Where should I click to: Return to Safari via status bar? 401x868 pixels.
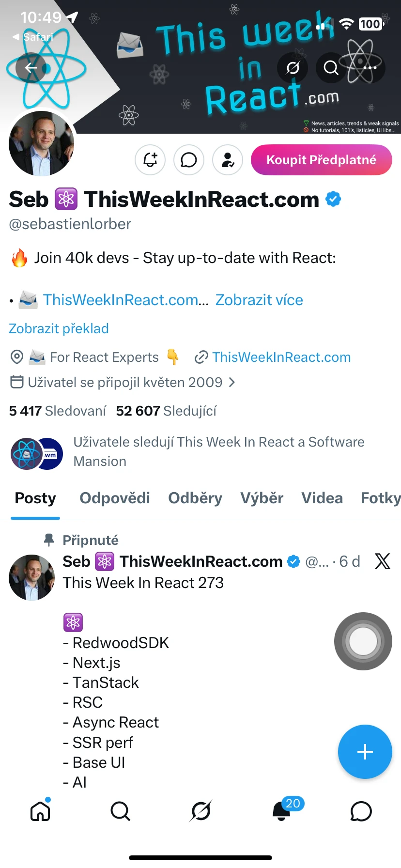click(x=33, y=37)
